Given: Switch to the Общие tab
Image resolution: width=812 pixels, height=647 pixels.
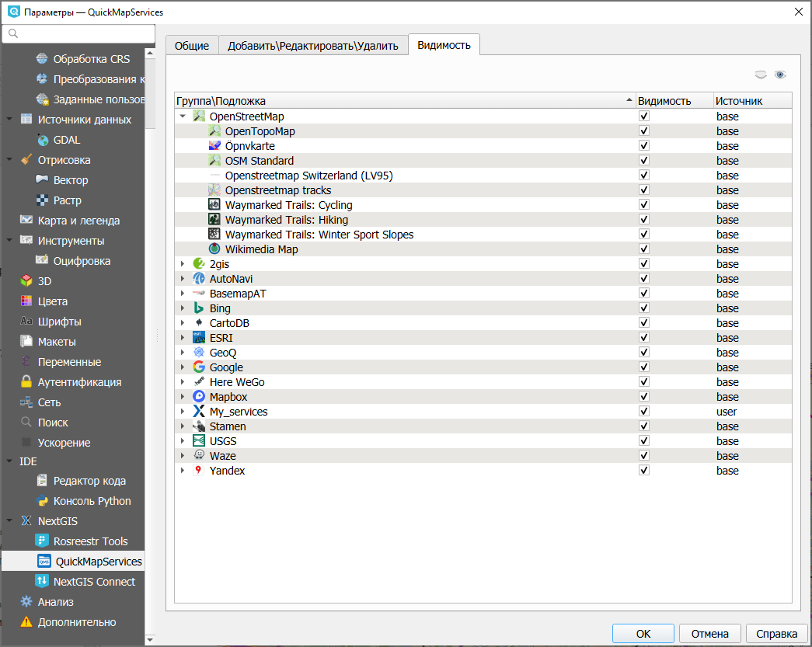Looking at the screenshot, I should pos(191,46).
